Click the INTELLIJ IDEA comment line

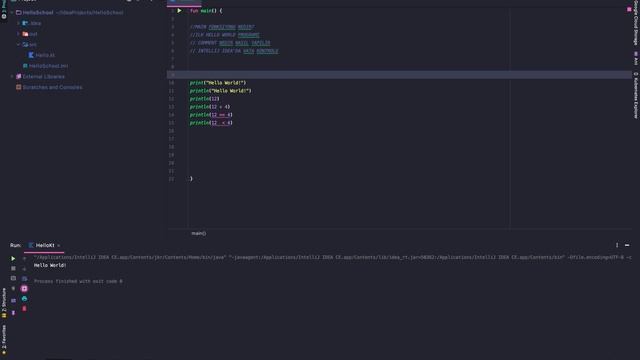[234, 51]
